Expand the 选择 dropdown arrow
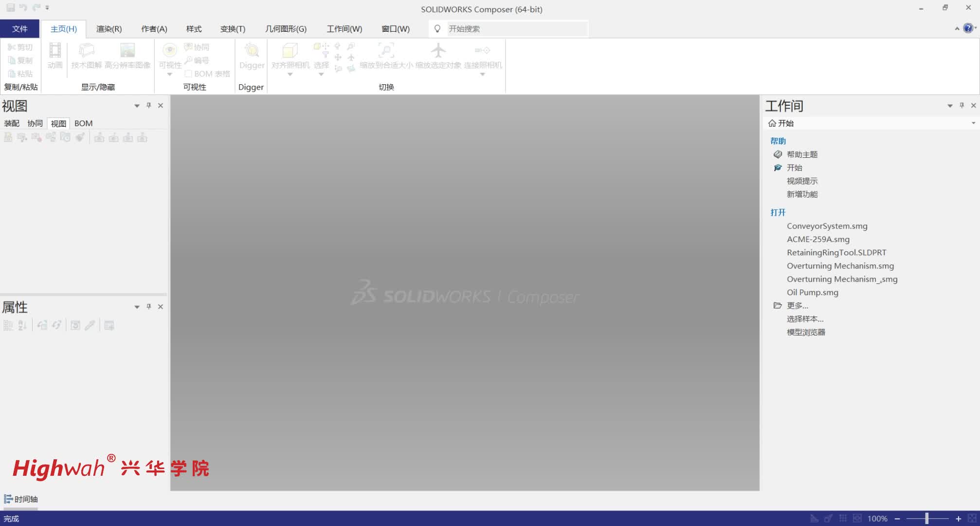 pyautogui.click(x=321, y=75)
